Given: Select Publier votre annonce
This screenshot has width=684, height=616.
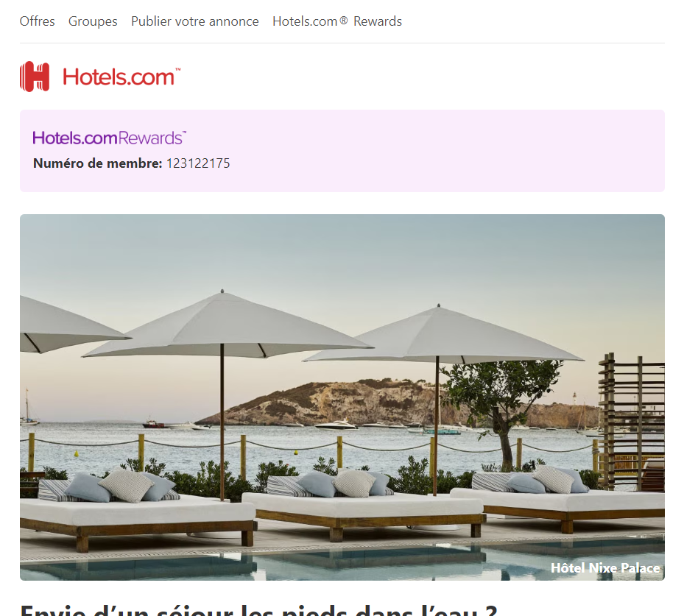Looking at the screenshot, I should (195, 21).
